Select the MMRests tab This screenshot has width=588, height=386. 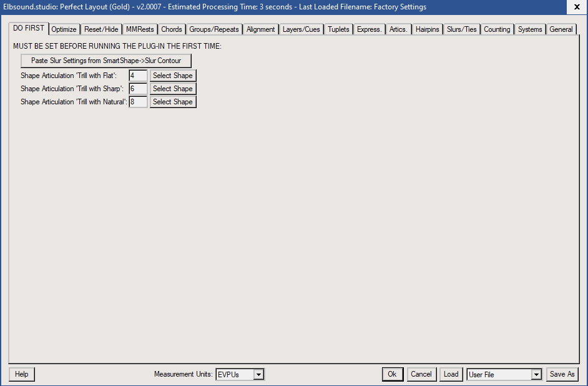point(139,29)
